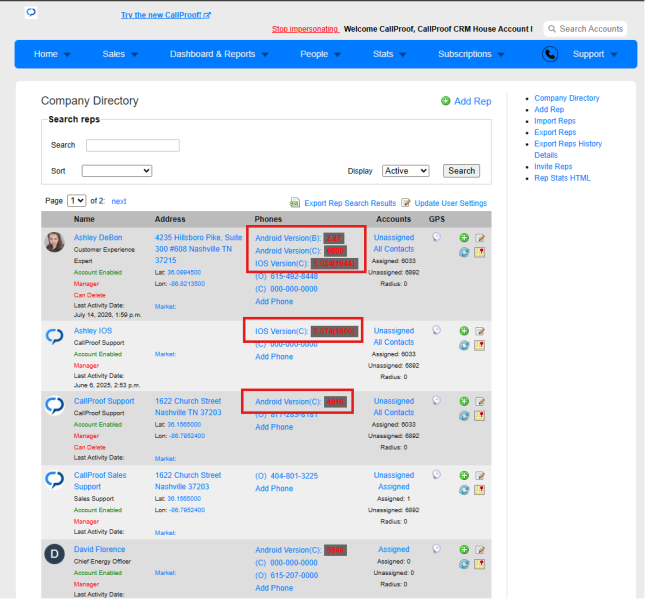The width and height of the screenshot is (645, 599).
Task: Click the Search Accounts field at top right
Action: 585,29
